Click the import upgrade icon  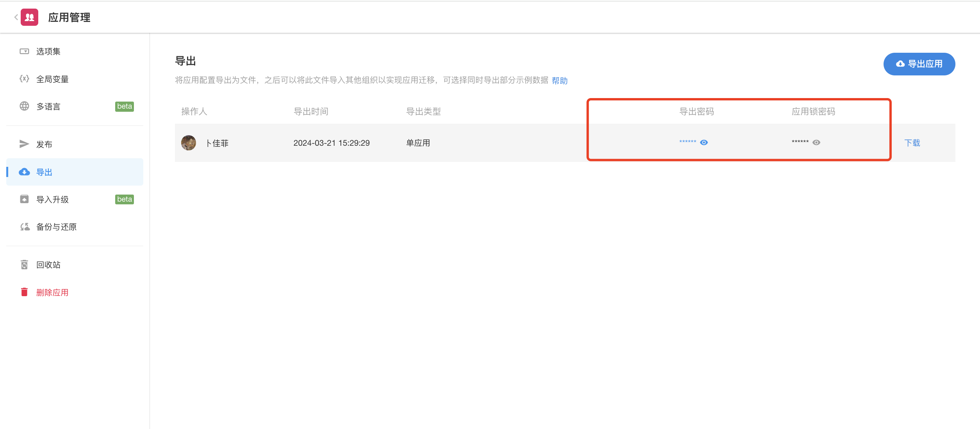coord(24,199)
